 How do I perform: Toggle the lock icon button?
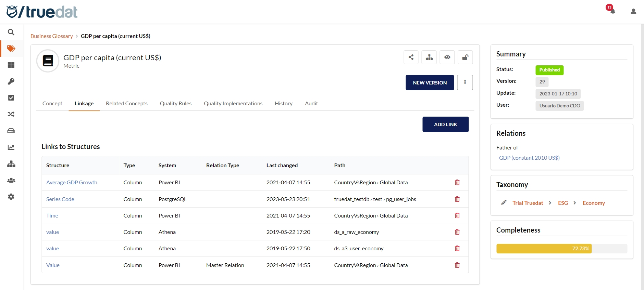click(x=465, y=57)
